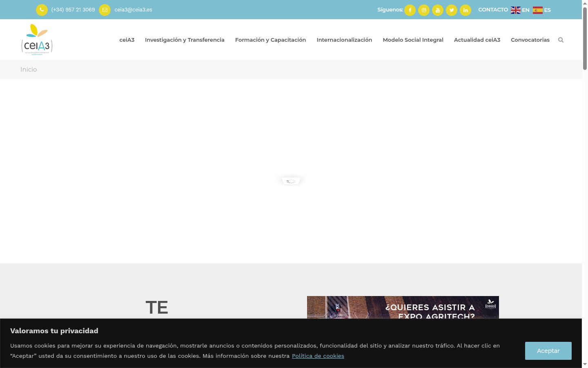Open the Twitter social icon
The image size is (588, 368).
(x=452, y=10)
